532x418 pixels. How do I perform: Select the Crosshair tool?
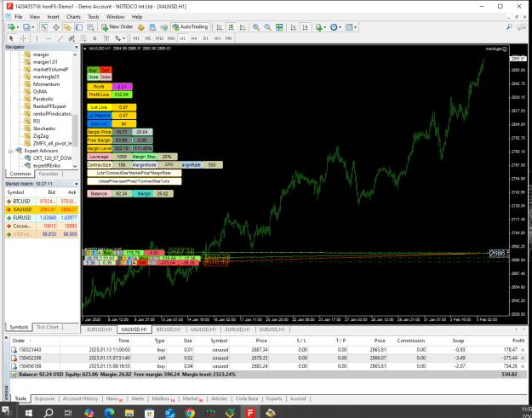(23, 38)
